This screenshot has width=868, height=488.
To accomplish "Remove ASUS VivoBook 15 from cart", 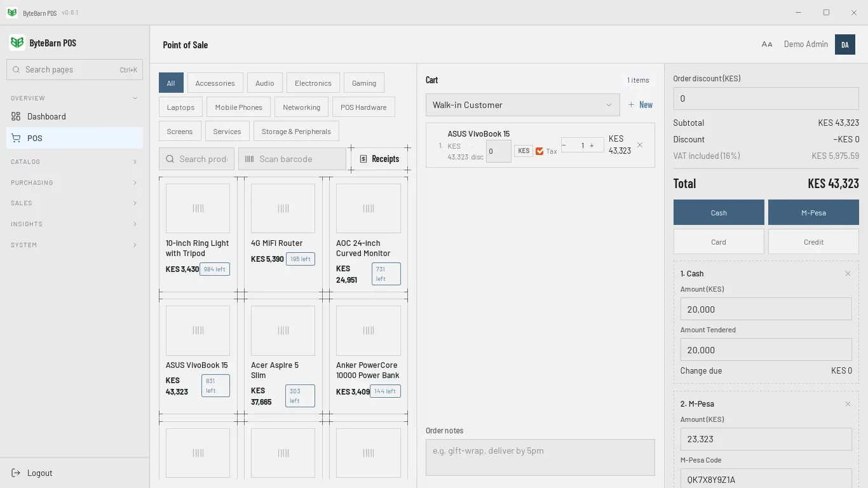I will [640, 145].
